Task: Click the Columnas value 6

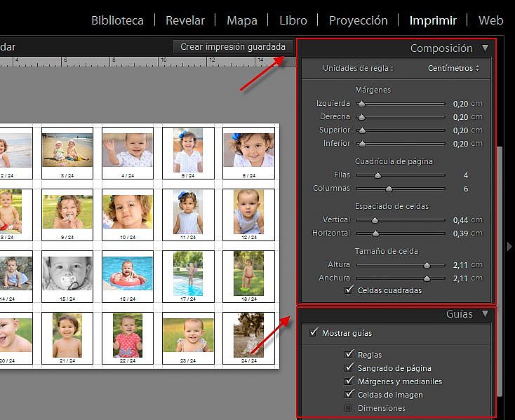Action: [466, 189]
